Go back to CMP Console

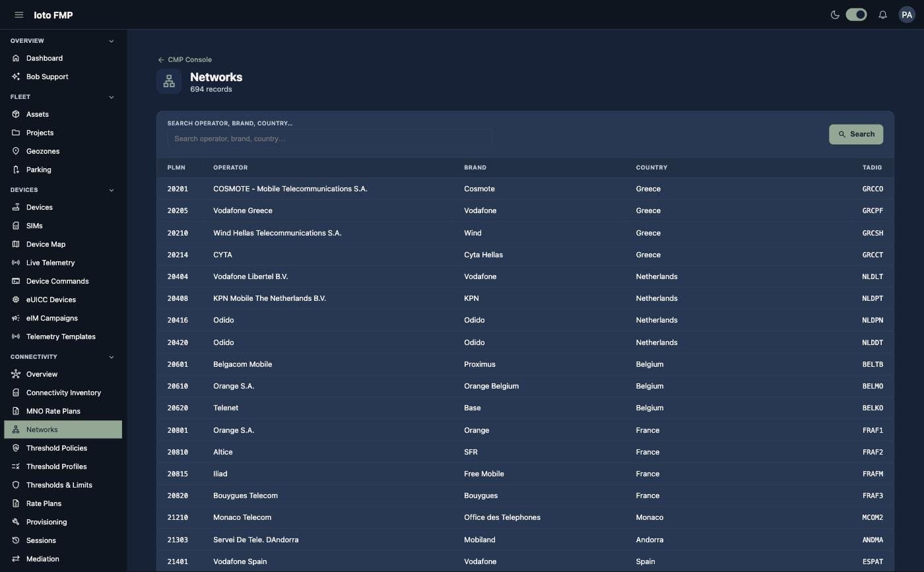[x=185, y=59]
